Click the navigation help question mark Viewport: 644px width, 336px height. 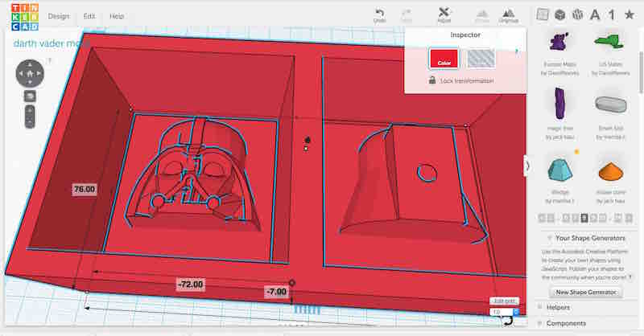[50, 61]
